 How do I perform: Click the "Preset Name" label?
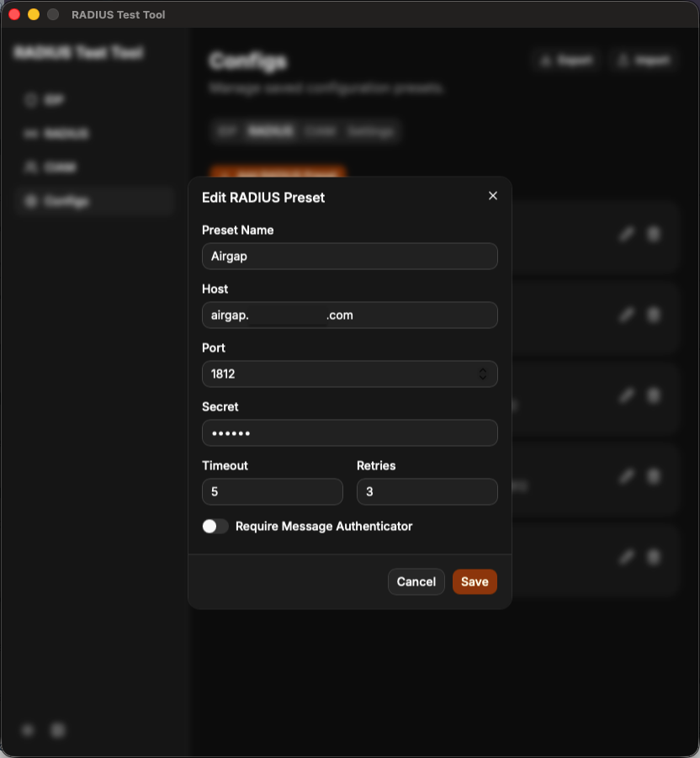tap(238, 231)
